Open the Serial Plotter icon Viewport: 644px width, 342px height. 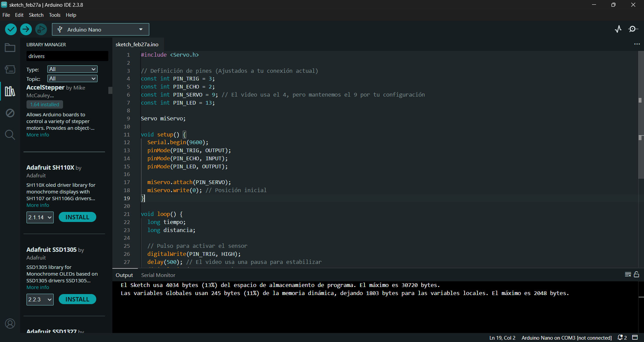(x=618, y=29)
